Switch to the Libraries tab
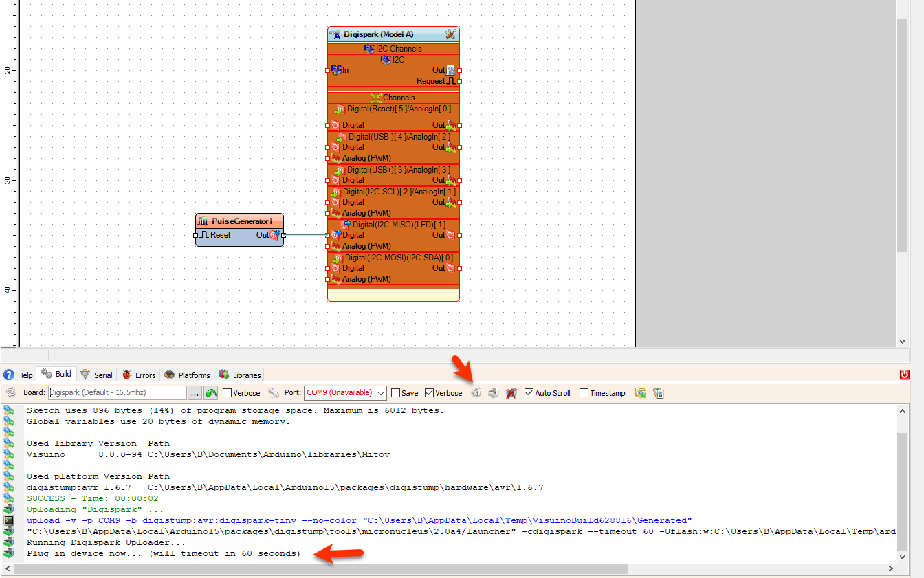924x578 pixels. click(x=239, y=375)
